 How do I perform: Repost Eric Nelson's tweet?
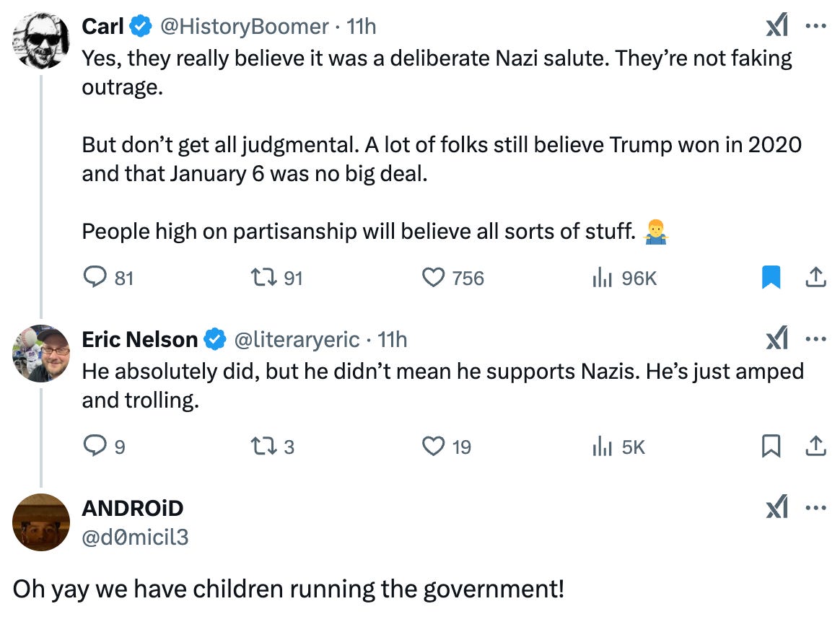coord(259,447)
